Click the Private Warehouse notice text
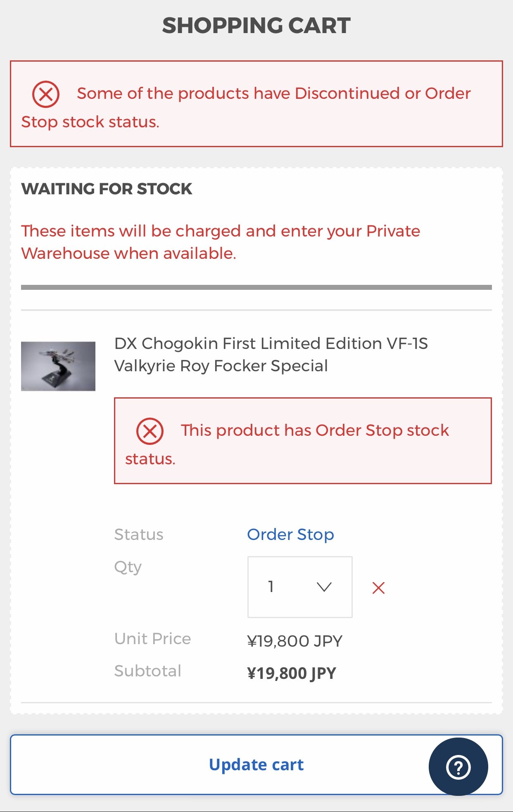Image resolution: width=513 pixels, height=812 pixels. [221, 242]
